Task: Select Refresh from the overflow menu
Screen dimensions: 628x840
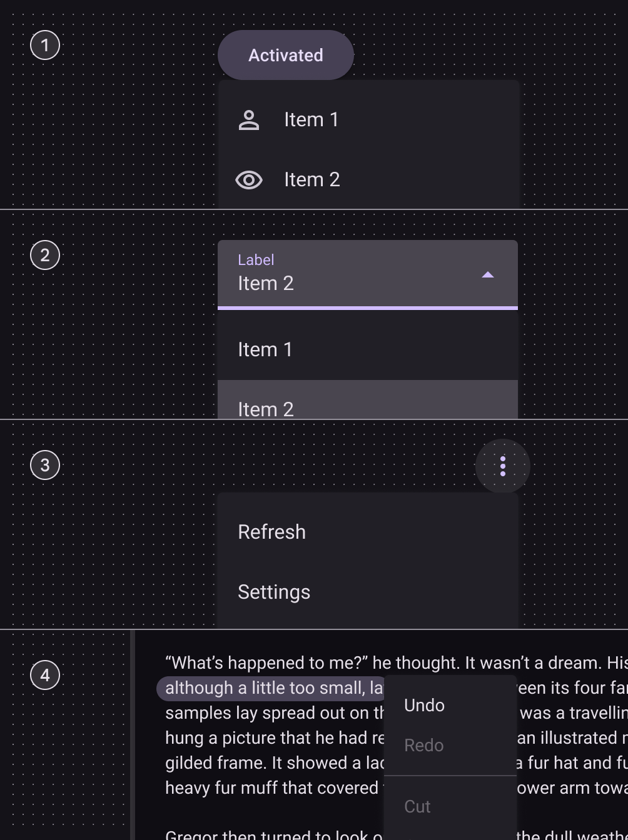Action: (272, 532)
